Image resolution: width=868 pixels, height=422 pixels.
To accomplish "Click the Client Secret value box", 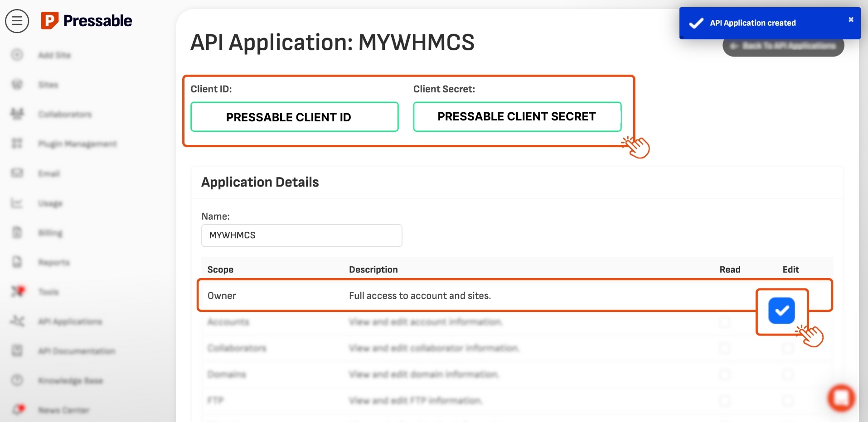I will click(517, 117).
